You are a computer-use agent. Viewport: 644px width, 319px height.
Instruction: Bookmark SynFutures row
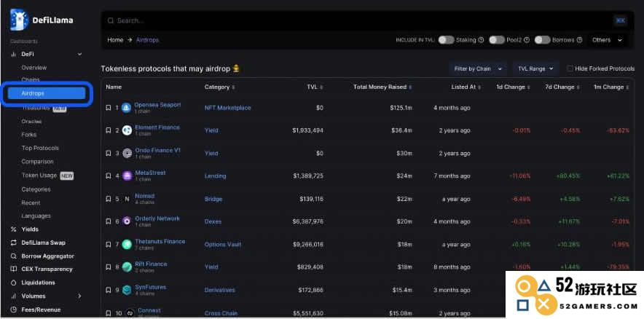pos(108,290)
